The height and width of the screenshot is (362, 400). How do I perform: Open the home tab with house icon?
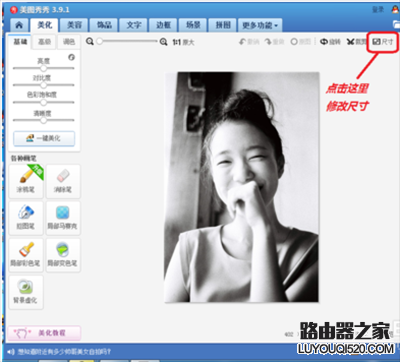coord(19,25)
